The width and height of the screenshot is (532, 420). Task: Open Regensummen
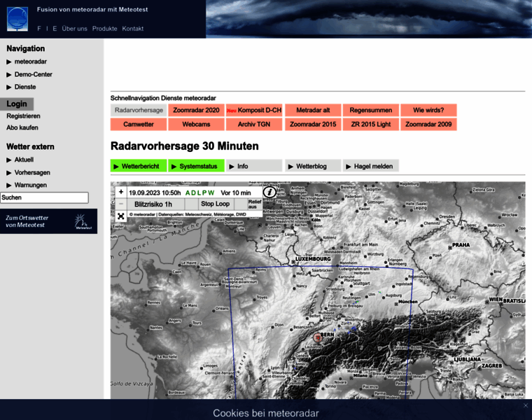(x=371, y=111)
